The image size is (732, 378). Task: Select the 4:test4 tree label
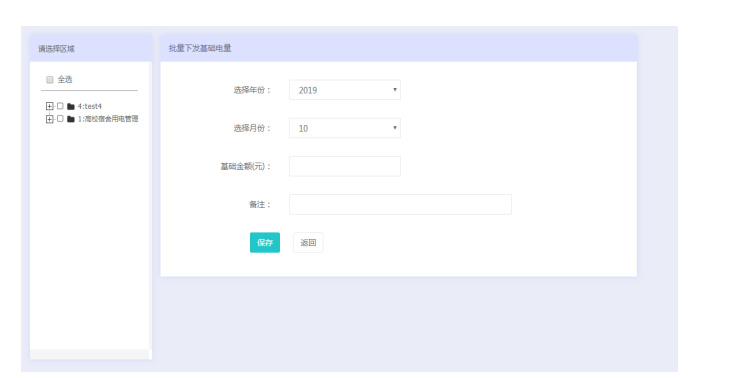click(90, 106)
